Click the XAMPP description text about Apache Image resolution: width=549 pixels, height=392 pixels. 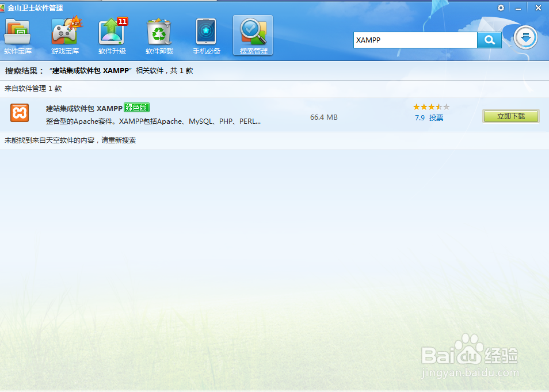click(x=153, y=121)
